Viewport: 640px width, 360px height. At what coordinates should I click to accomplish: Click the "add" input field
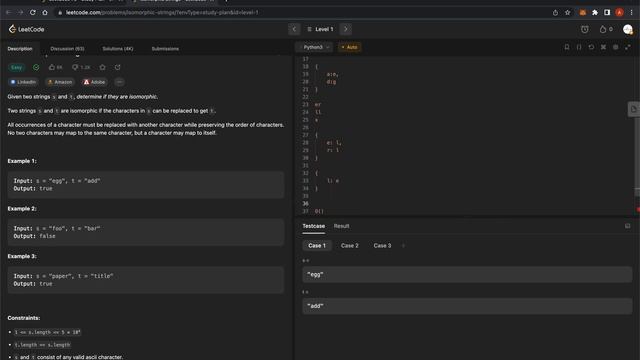(x=467, y=306)
